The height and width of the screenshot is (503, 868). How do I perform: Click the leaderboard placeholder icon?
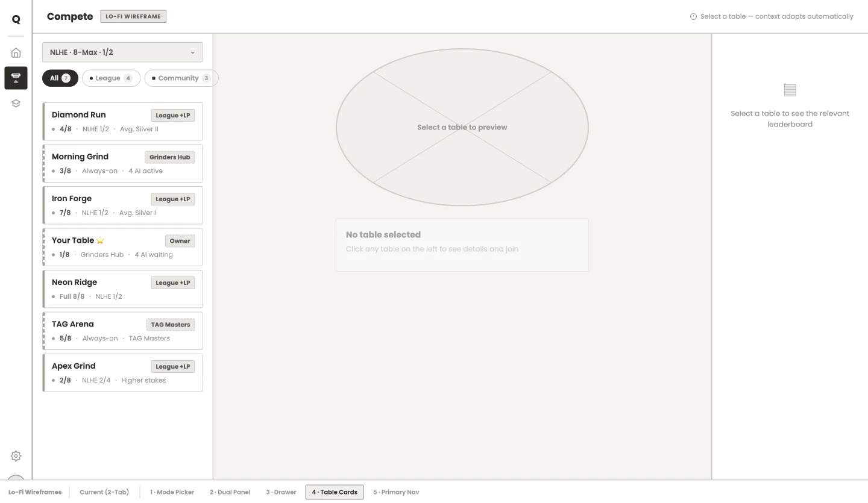tap(790, 90)
